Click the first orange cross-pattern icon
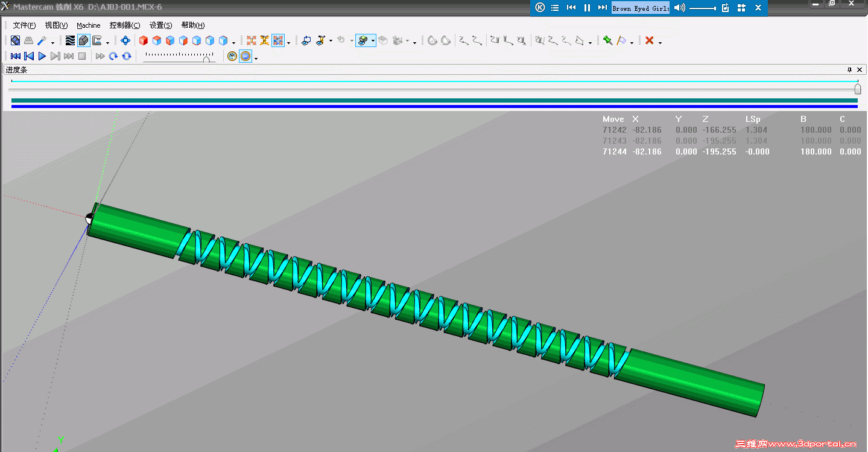The width and height of the screenshot is (868, 452). tap(252, 40)
